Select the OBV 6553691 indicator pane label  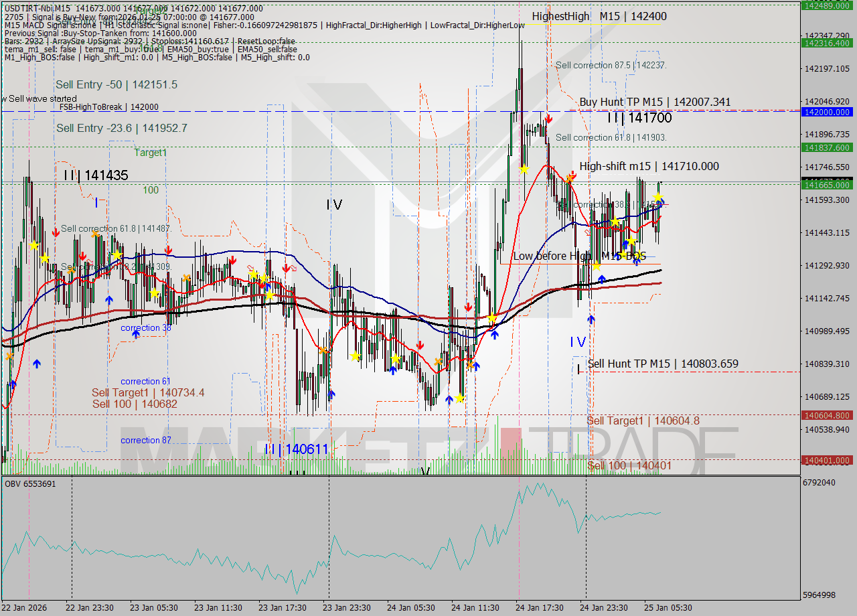click(x=31, y=483)
